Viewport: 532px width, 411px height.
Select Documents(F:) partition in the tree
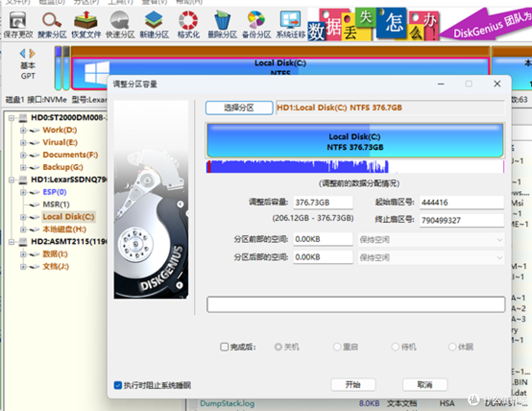tap(70, 155)
